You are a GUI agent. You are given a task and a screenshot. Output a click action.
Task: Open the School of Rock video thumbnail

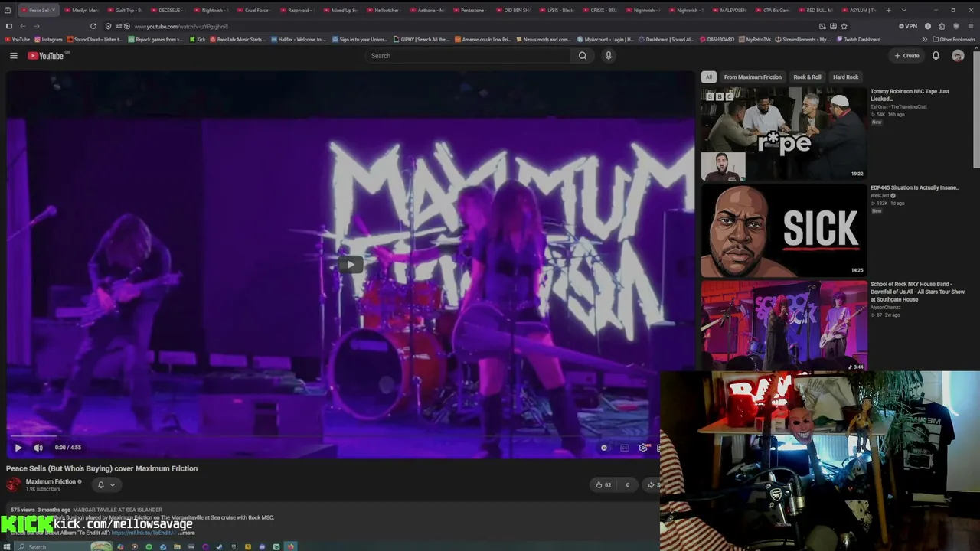[784, 326]
